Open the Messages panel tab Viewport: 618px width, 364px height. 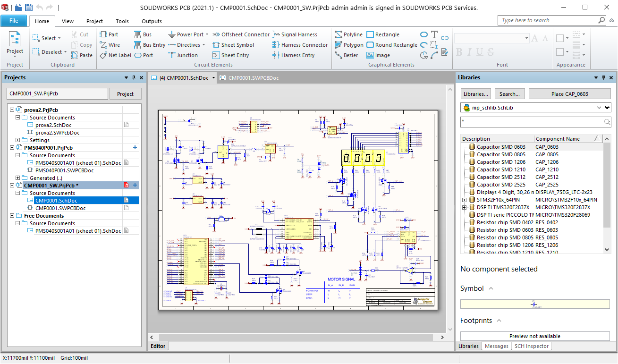[497, 346]
